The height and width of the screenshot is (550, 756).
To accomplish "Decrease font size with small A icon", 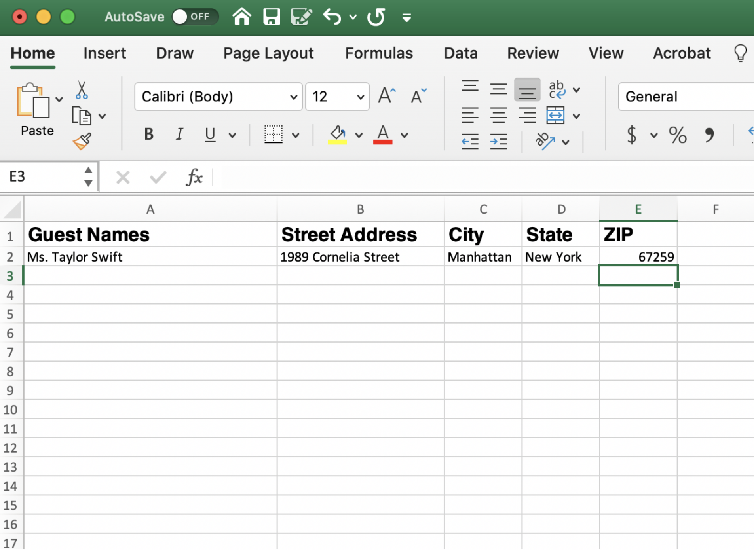I will (419, 96).
